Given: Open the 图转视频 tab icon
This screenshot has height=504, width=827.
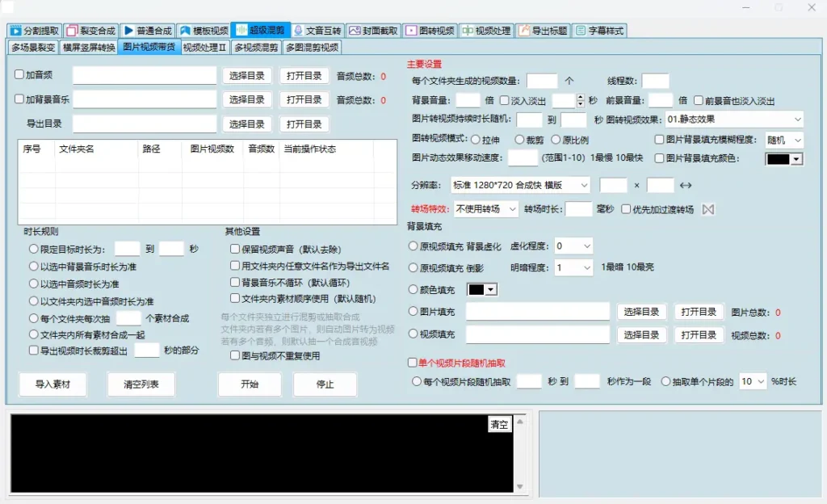Looking at the screenshot, I should [x=411, y=31].
